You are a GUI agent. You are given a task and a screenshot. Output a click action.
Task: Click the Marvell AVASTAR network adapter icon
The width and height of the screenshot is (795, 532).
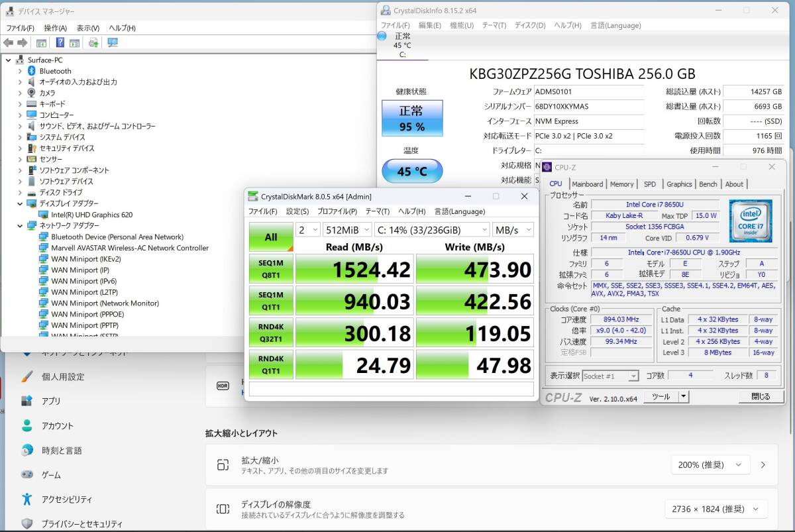click(44, 248)
